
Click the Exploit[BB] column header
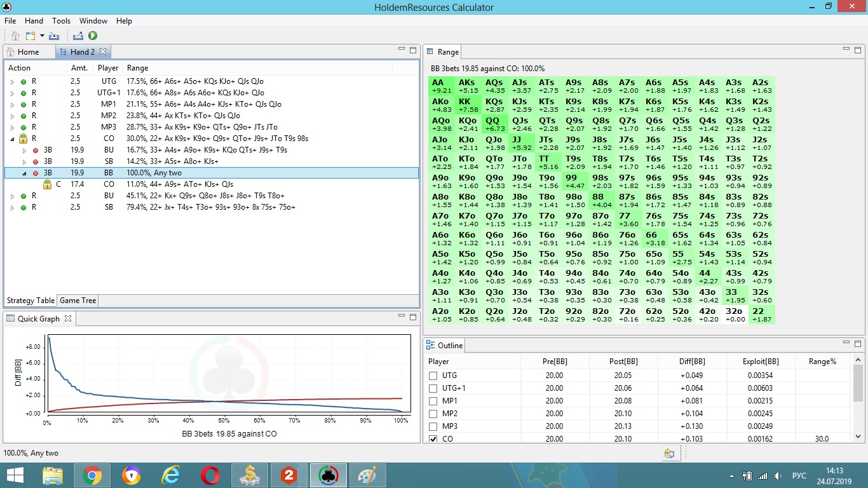pyautogui.click(x=761, y=362)
